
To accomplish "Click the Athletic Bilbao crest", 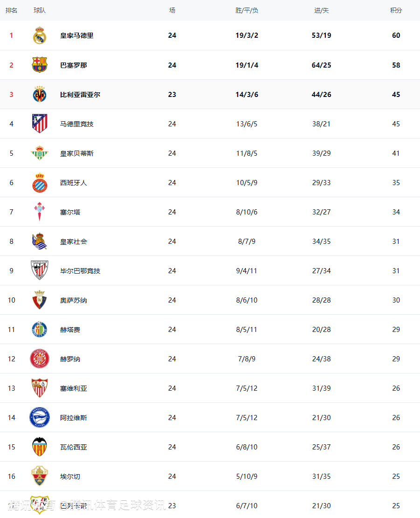I will (x=40, y=270).
